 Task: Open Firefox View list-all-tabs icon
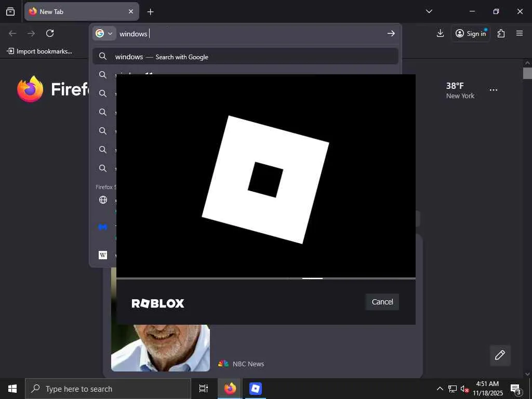pos(10,11)
